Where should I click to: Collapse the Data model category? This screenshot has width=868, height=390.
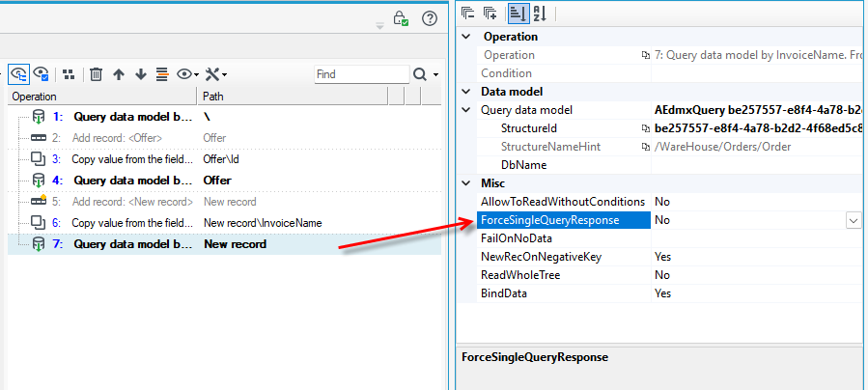tap(466, 92)
